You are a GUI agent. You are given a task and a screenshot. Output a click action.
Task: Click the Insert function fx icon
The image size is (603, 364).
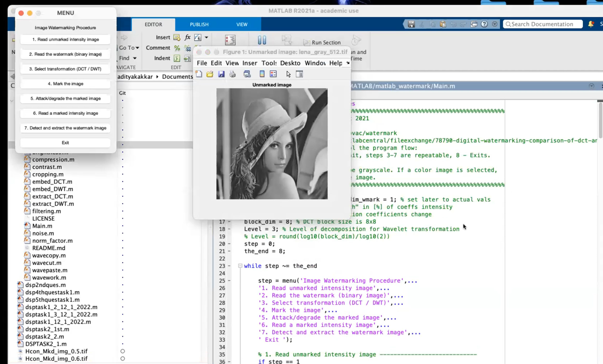[x=187, y=37]
